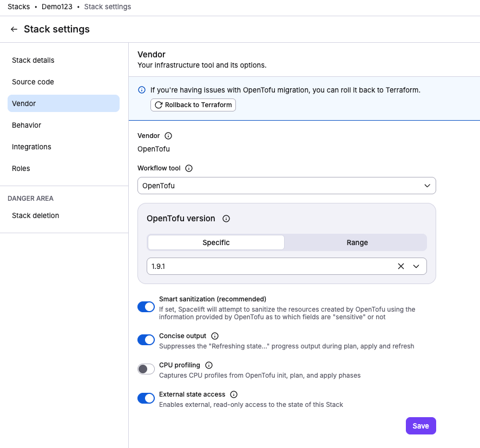480x448 pixels.
Task: Click the External state access info icon
Action: coord(234,394)
